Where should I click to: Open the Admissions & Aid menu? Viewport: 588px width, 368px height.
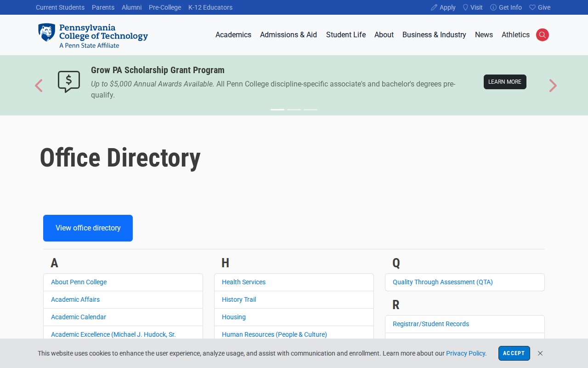(x=288, y=35)
